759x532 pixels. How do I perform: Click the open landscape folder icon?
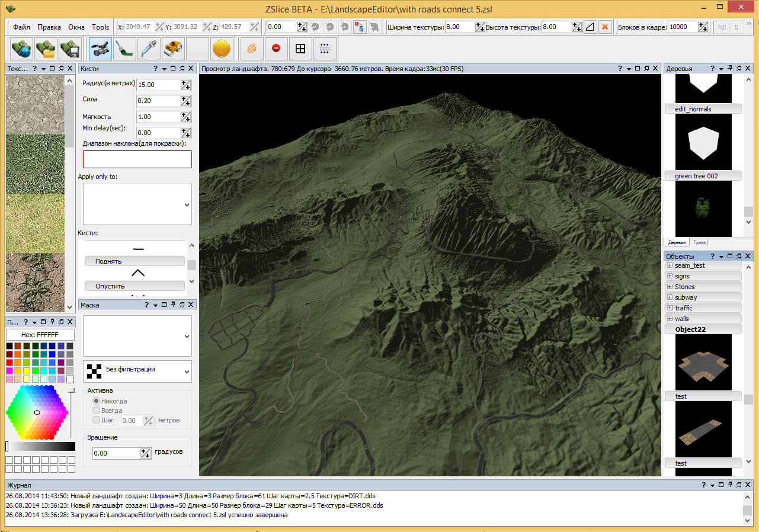[x=46, y=49]
